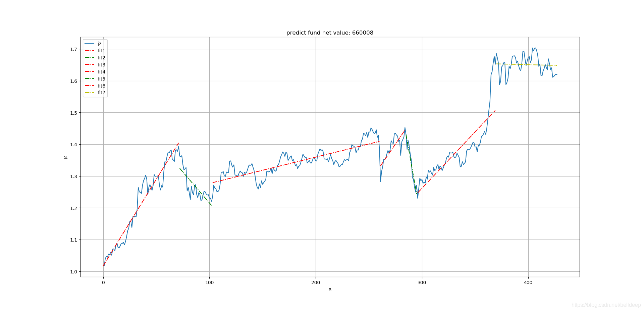Click the long red fit3 dashed line
Image resolution: width=644 pixels, height=311 pixels.
296,162
